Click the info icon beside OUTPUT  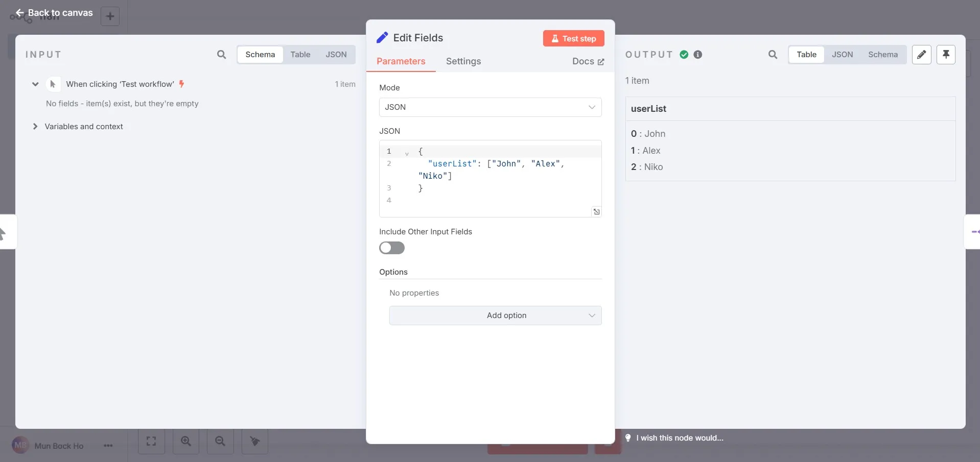point(698,55)
